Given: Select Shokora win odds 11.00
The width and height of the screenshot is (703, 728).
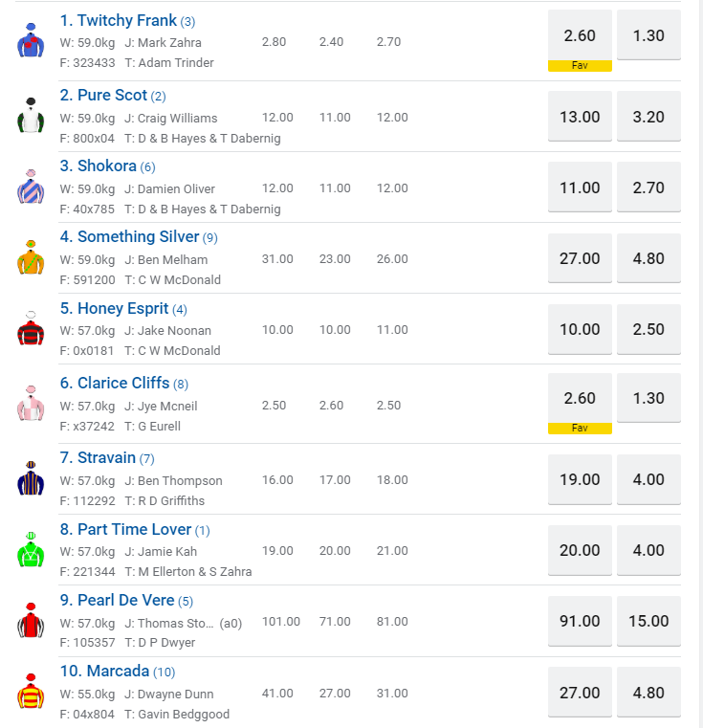Looking at the screenshot, I should pos(580,188).
